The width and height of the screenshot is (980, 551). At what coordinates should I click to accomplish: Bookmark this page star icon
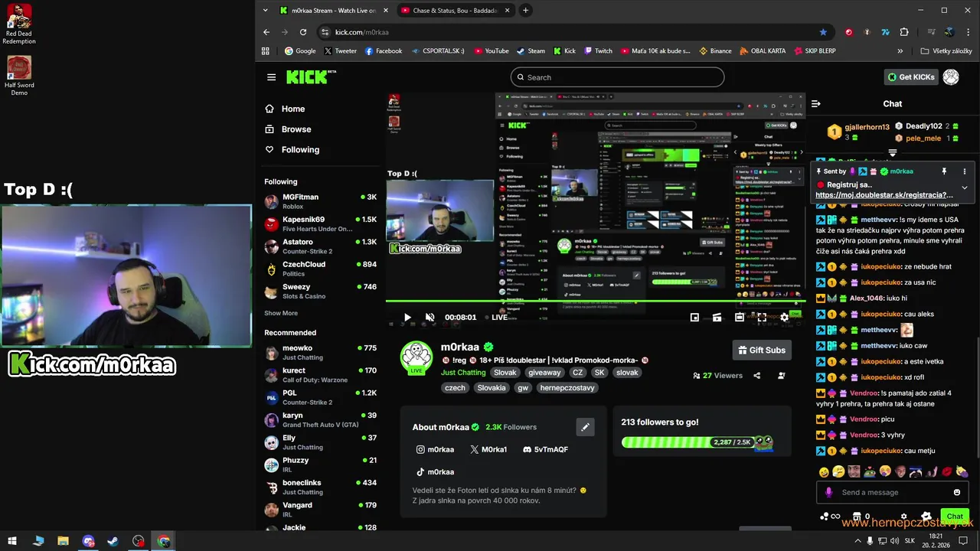point(823,32)
